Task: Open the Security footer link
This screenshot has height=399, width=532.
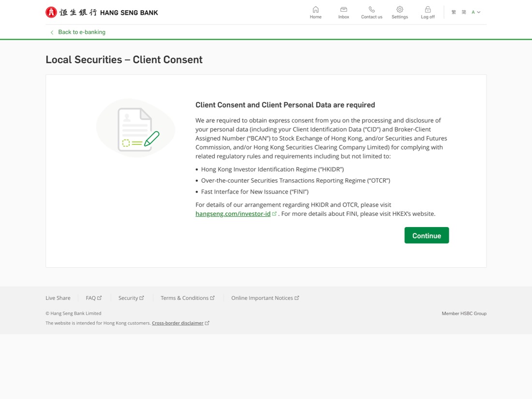Action: click(x=131, y=298)
